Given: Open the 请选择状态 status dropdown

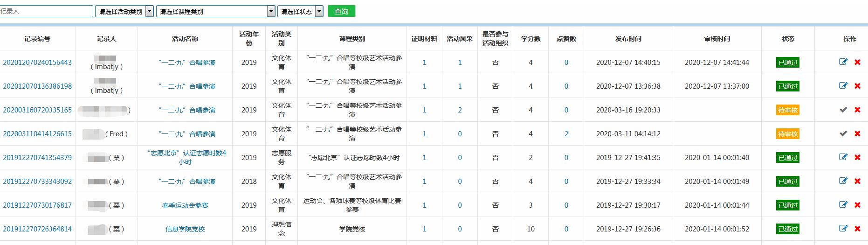Looking at the screenshot, I should pos(300,11).
